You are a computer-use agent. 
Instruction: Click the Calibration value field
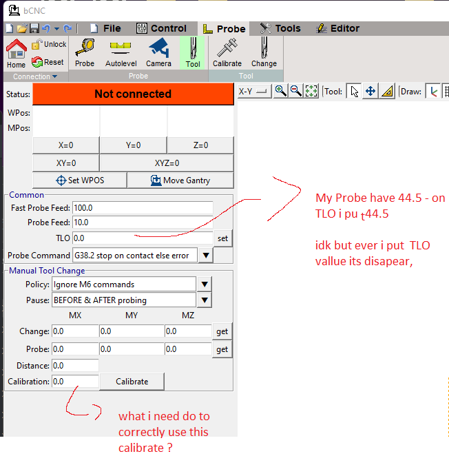[x=75, y=382]
